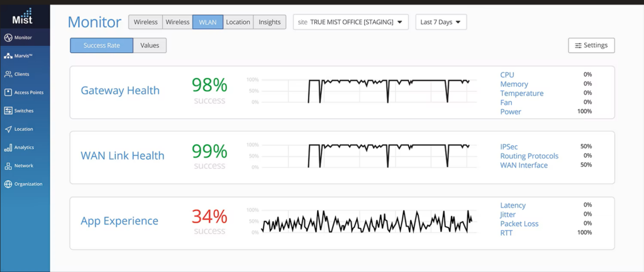Open the Settings button

click(x=591, y=45)
